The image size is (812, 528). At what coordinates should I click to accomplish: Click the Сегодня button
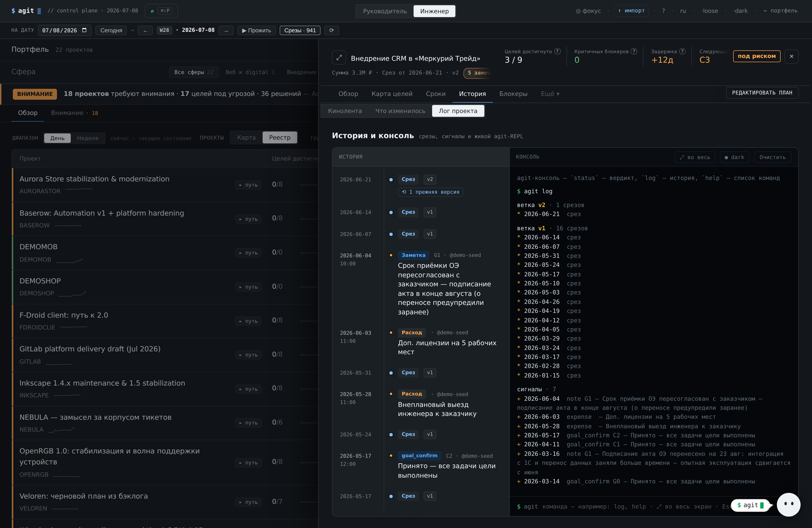(111, 30)
